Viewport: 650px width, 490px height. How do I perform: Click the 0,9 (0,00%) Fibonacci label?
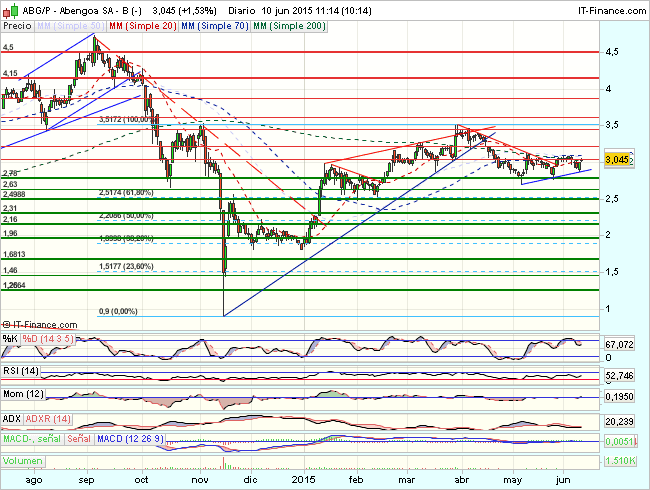(118, 311)
